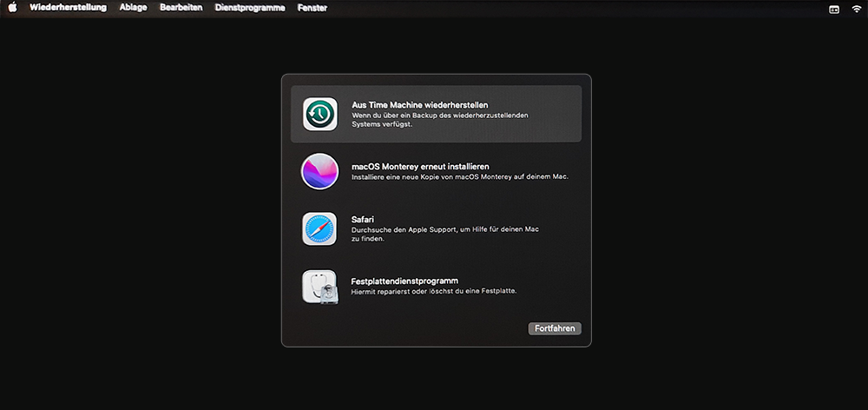Select 'Festplattendienstprogramm' option title
This screenshot has width=868, height=410.
(404, 281)
